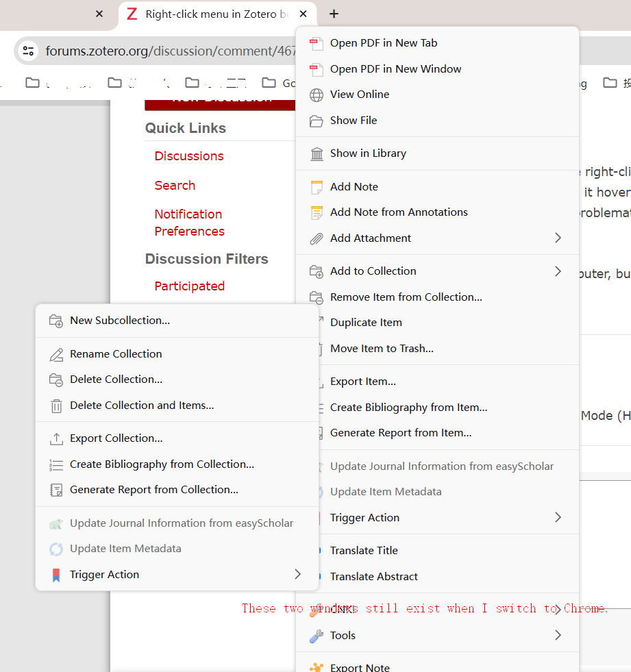This screenshot has height=672, width=631.
Task: Click the New Subcollection folder icon
Action: click(56, 321)
